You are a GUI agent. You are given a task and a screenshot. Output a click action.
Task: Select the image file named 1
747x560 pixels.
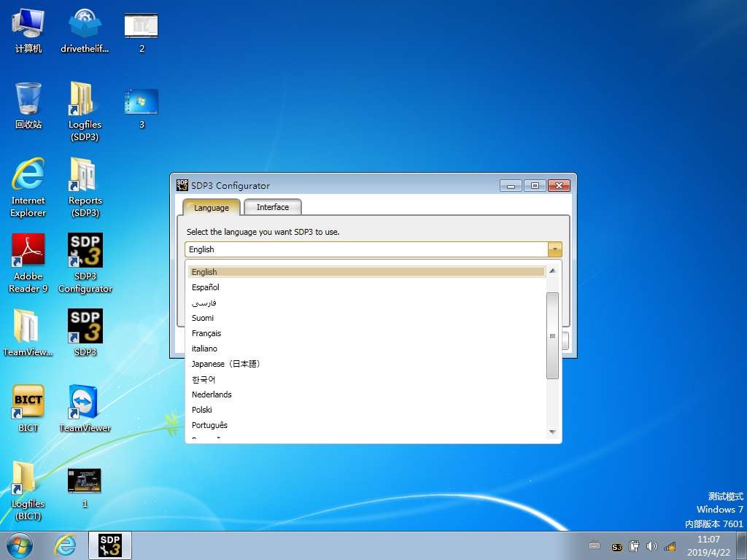[85, 487]
